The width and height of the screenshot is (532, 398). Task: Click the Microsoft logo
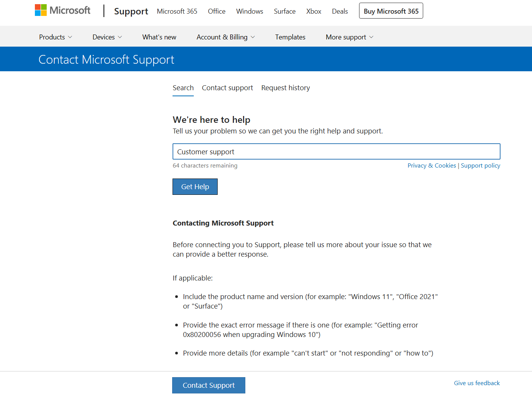(63, 10)
